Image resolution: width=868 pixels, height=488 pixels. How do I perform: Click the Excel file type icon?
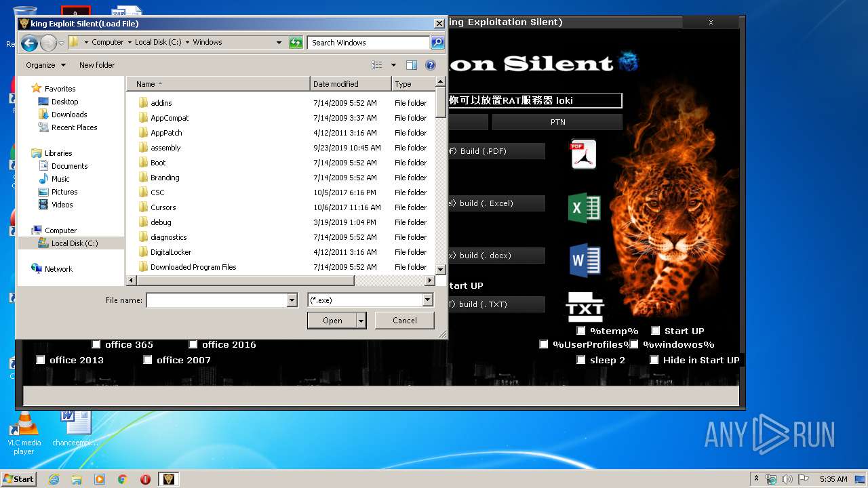(584, 208)
